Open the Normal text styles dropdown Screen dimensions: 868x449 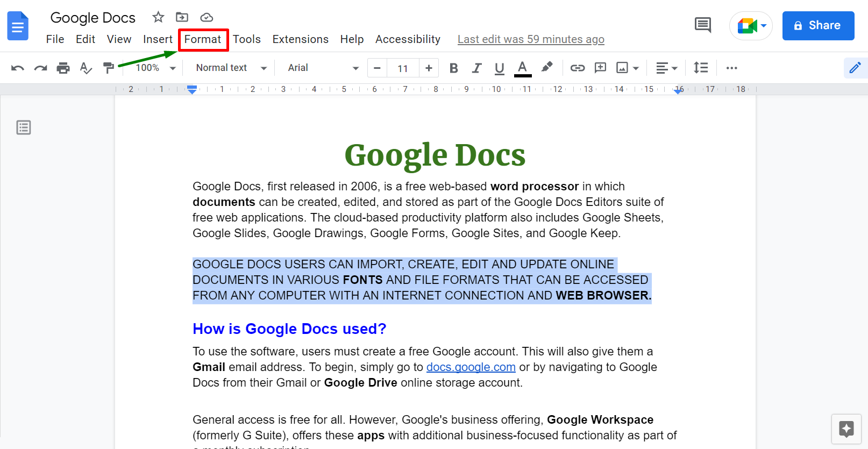coord(231,68)
